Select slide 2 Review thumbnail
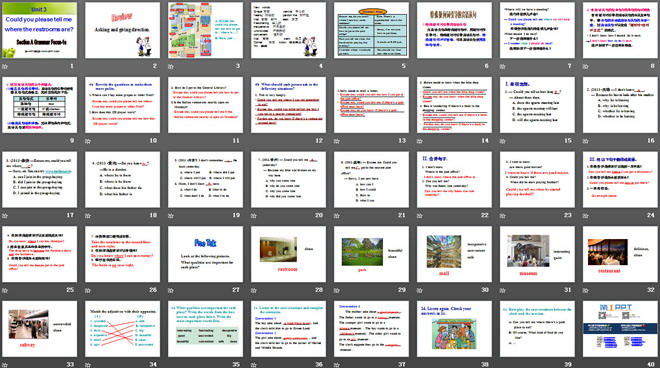The image size is (660, 368). pyautogui.click(x=122, y=30)
